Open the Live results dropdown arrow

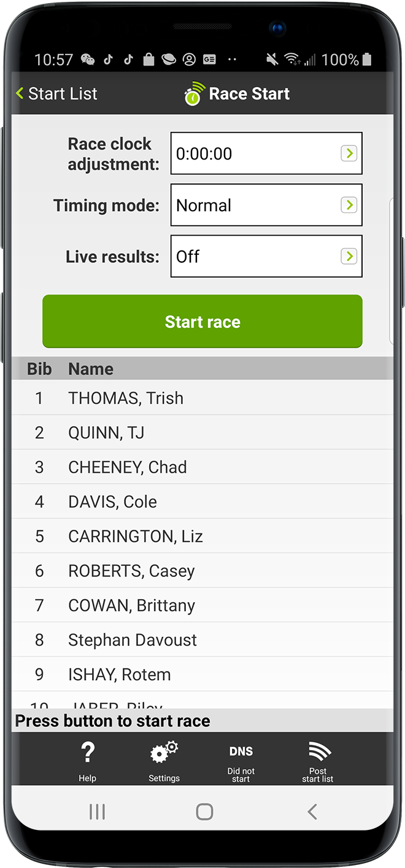(x=349, y=257)
